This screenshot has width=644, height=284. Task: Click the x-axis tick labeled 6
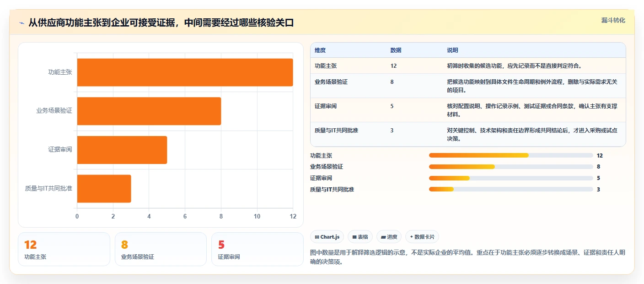point(185,216)
